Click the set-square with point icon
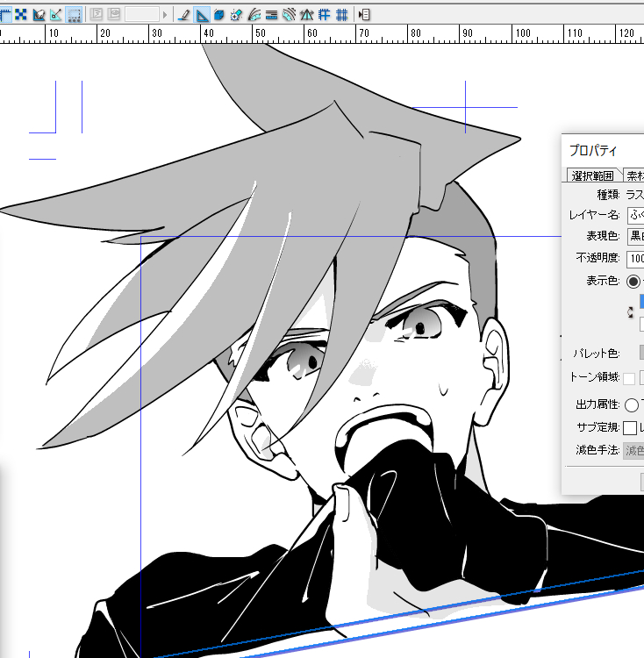The height and width of the screenshot is (658, 644). [x=56, y=15]
